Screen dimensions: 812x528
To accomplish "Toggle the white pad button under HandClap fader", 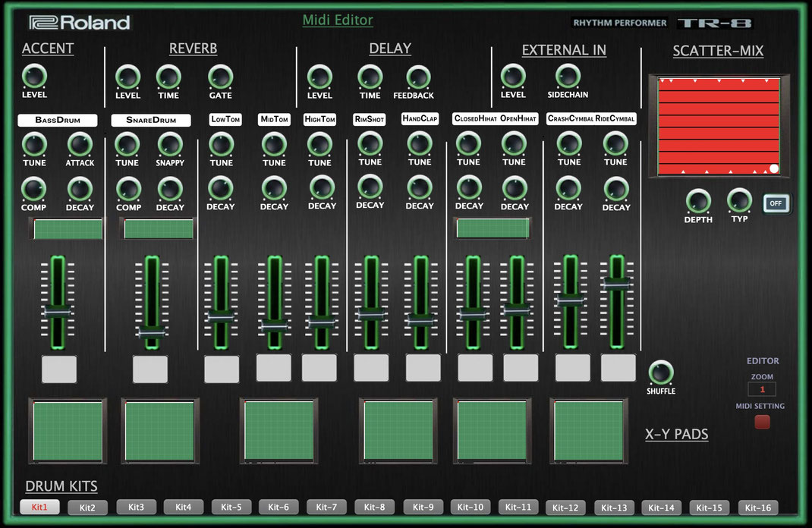I will click(423, 368).
